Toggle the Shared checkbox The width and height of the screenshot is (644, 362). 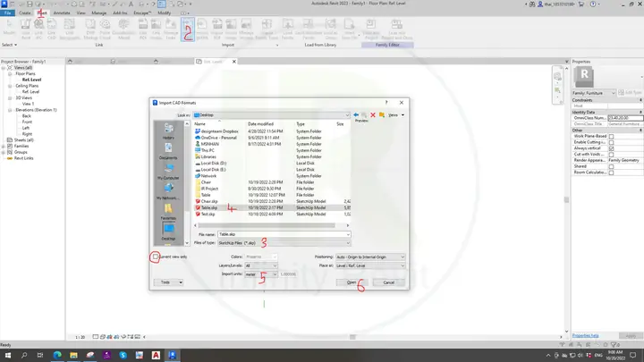611,166
